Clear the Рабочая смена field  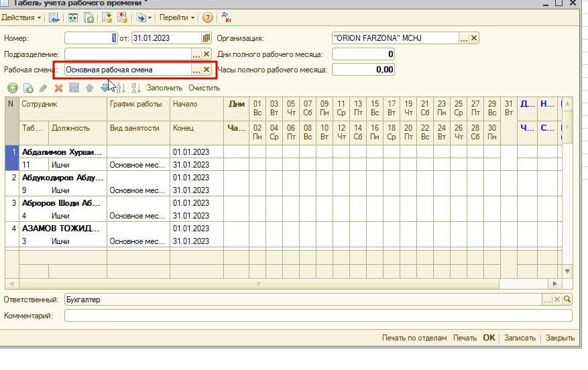[207, 70]
